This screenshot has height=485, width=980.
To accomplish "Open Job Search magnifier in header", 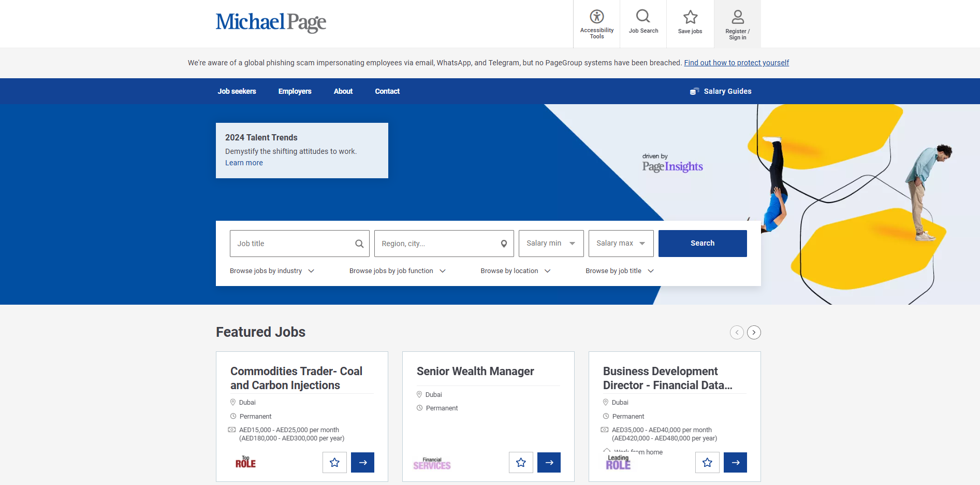I will pos(643,16).
